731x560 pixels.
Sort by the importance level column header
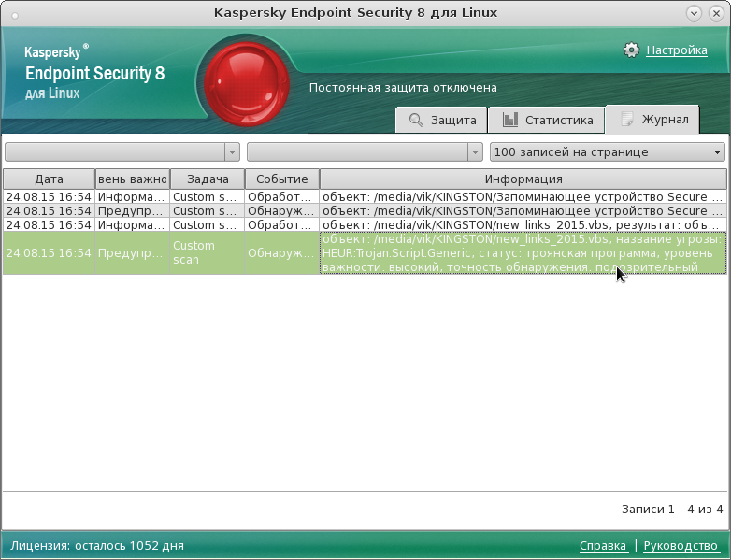[133, 179]
